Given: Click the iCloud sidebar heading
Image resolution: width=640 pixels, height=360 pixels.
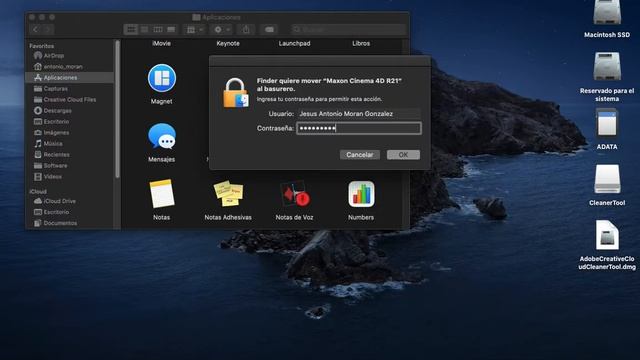Looking at the screenshot, I should [x=38, y=191].
